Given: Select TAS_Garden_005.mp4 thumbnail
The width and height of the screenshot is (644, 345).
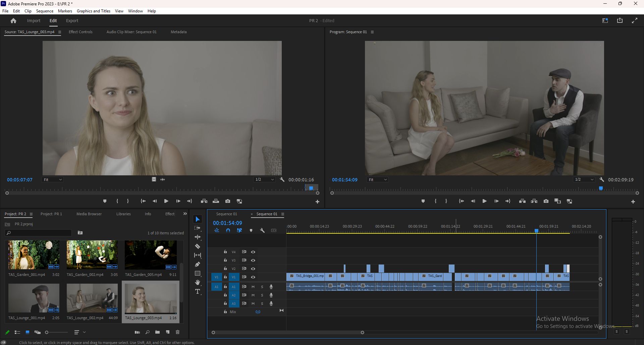Looking at the screenshot, I should tap(151, 255).
